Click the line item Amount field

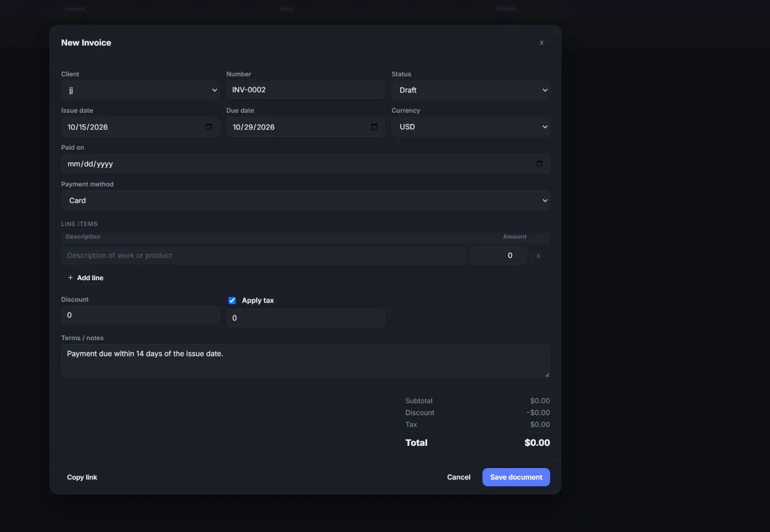pos(498,255)
